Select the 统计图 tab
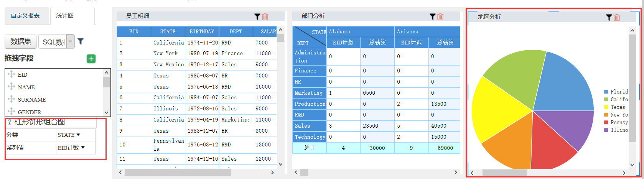The height and width of the screenshot is (179, 644). pos(65,16)
